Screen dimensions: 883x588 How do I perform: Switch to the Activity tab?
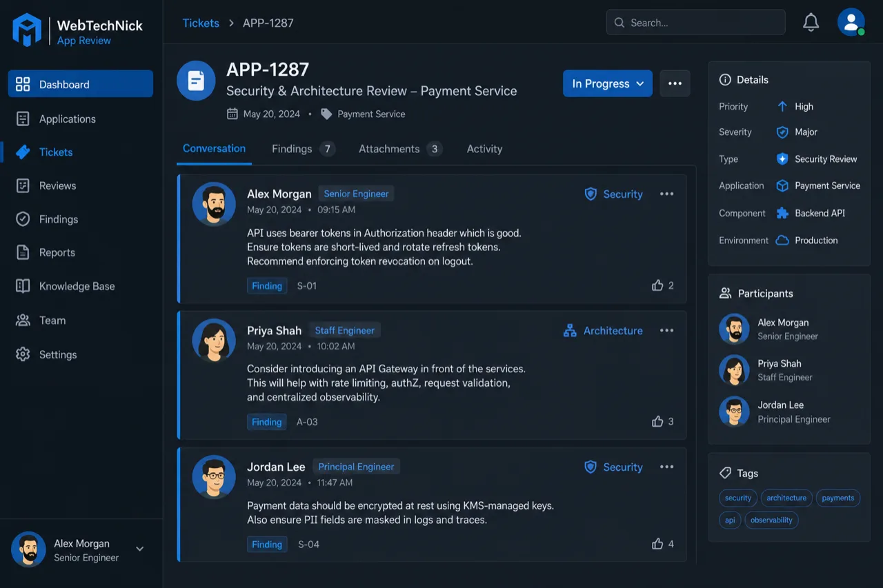click(x=484, y=149)
